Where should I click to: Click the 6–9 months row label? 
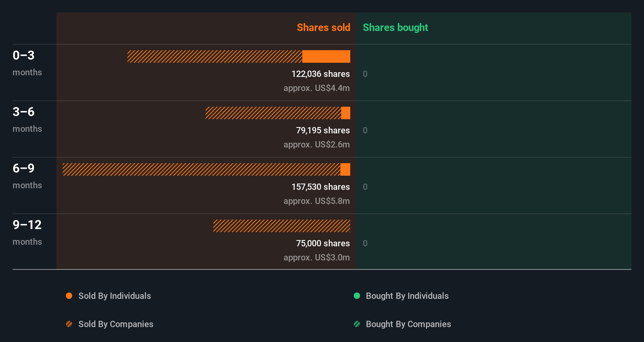point(27,176)
